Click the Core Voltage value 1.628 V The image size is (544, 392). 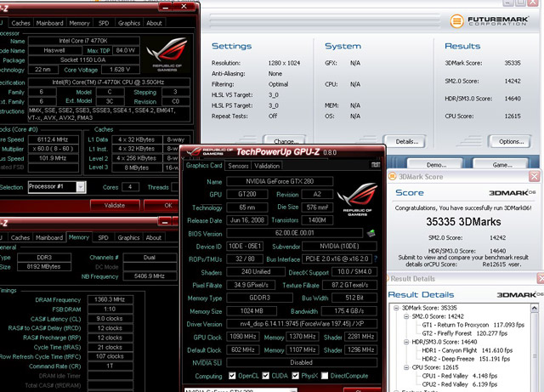click(x=120, y=70)
